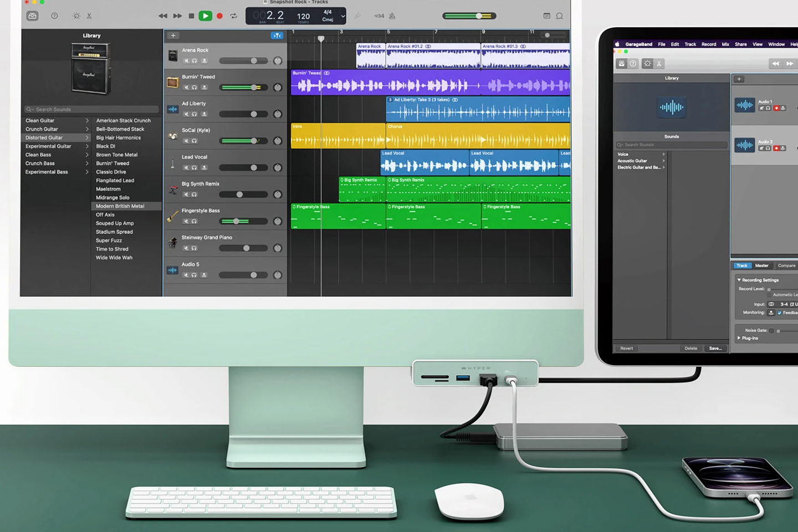Image resolution: width=798 pixels, height=532 pixels.
Task: Expand the Plug-ins disclosure triangle
Action: [739, 338]
